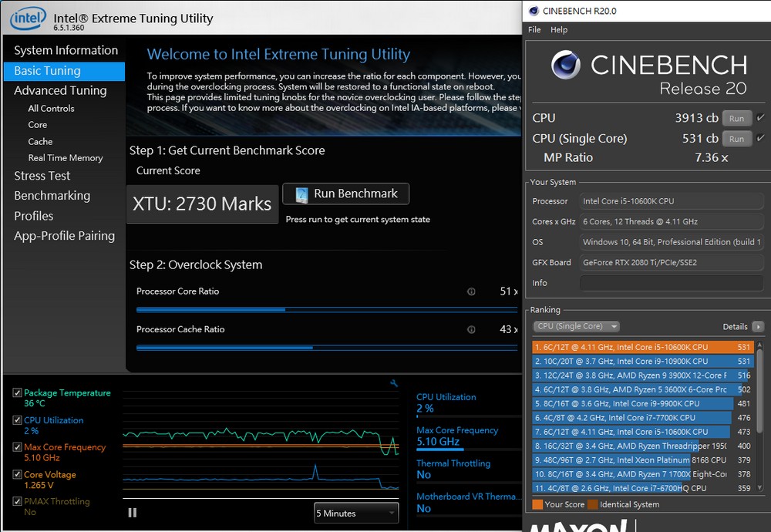The image size is (771, 532).
Task: Select ranking entry Ryzen 7 1700X
Action: [643, 474]
